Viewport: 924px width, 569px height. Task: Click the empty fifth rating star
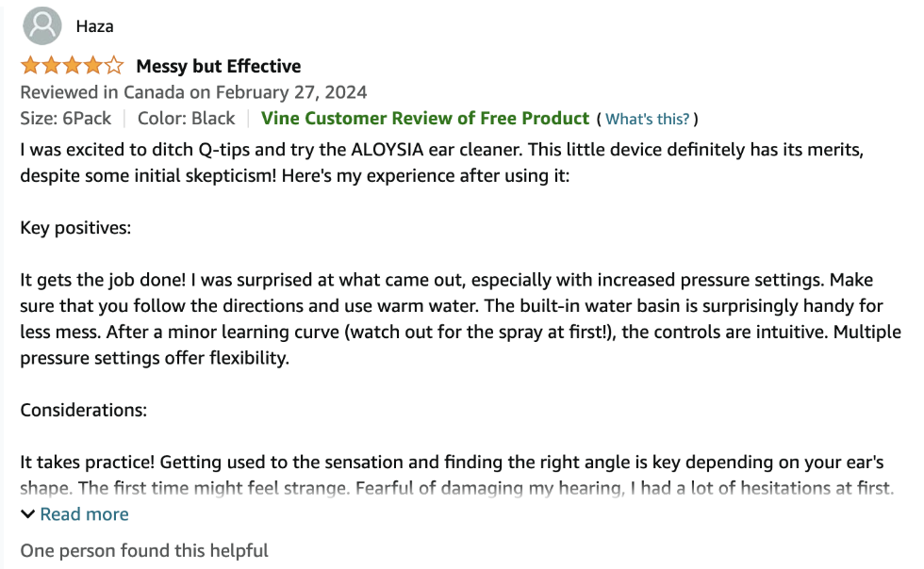[114, 65]
